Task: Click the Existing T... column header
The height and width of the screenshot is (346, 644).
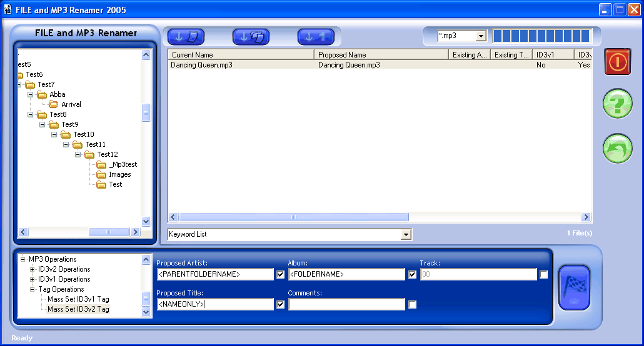Action: [x=511, y=54]
